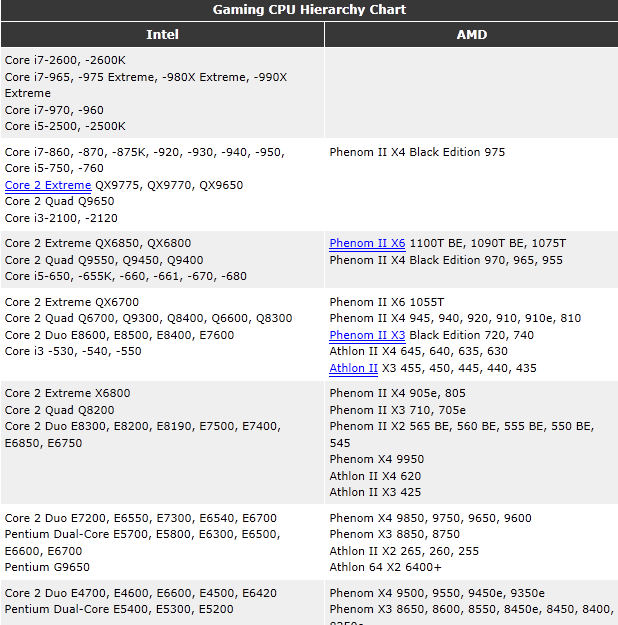Click the line starting 'Core i5-650, -655K'
This screenshot has height=625, width=618.
point(126,276)
